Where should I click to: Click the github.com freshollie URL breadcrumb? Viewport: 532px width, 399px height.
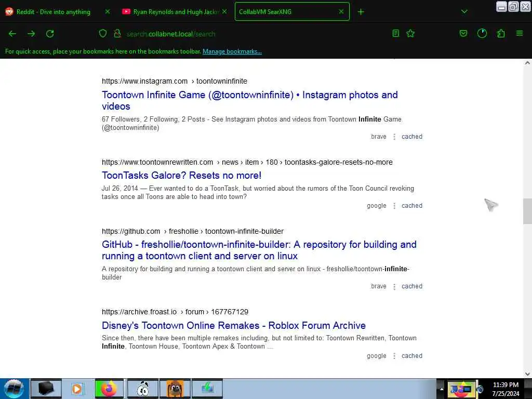pyautogui.click(x=193, y=231)
